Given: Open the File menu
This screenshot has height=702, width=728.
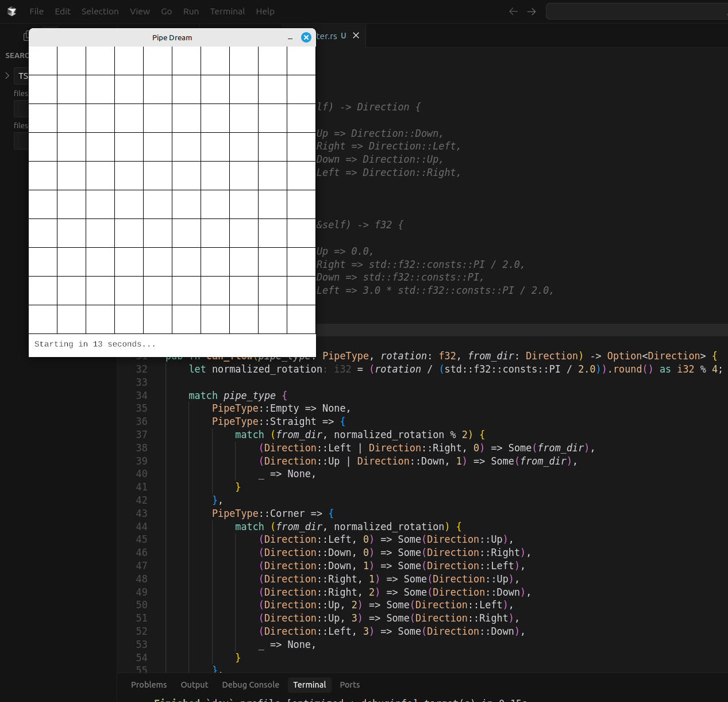Looking at the screenshot, I should (x=37, y=11).
